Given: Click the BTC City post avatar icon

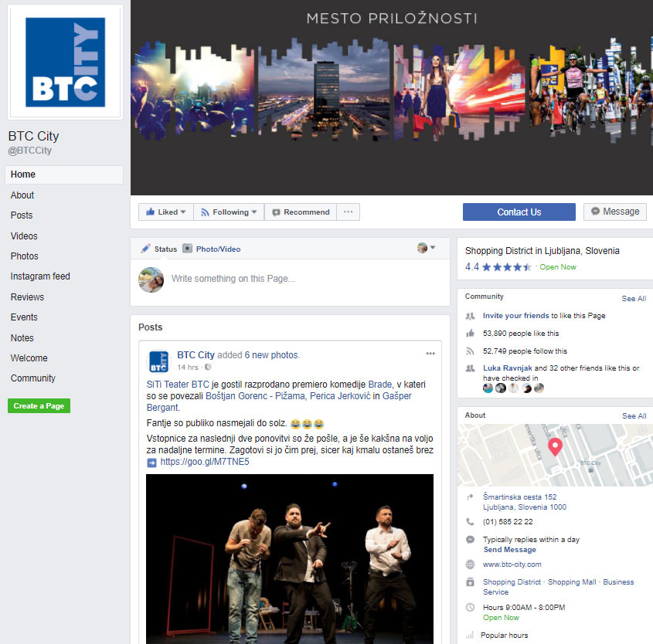Looking at the screenshot, I should [x=159, y=361].
